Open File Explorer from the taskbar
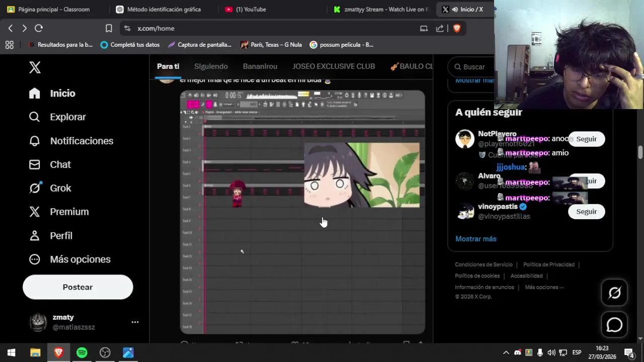 click(35, 352)
